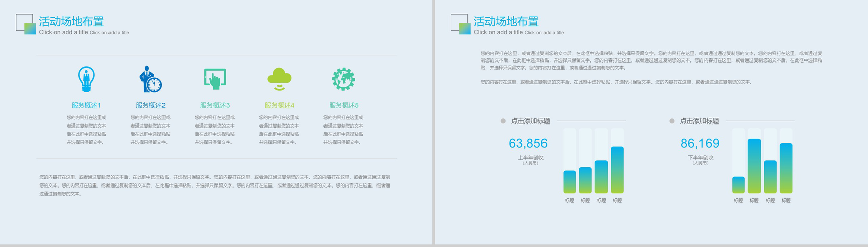Select the 服务概述2 label
Screen dimensions: 868x247
[x=150, y=105]
